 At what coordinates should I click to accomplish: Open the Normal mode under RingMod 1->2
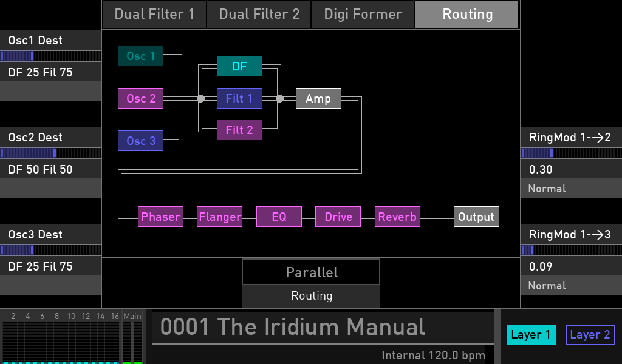tap(571, 189)
